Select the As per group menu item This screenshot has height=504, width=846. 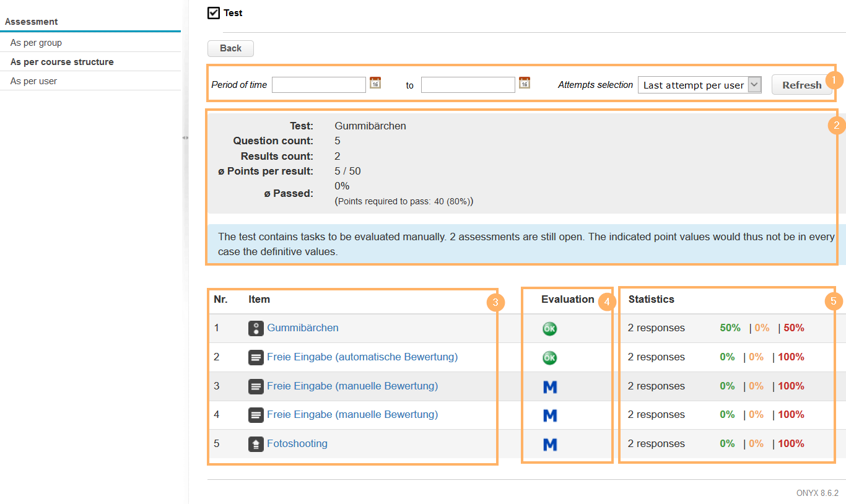click(x=36, y=43)
